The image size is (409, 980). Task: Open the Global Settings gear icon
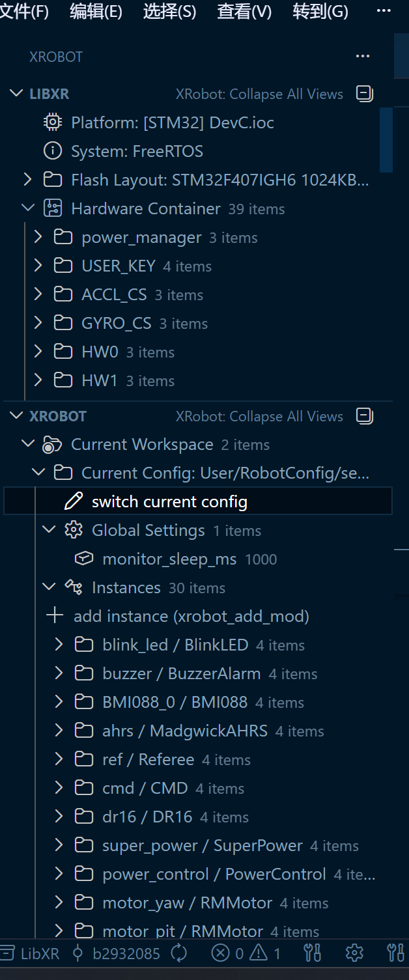74,529
